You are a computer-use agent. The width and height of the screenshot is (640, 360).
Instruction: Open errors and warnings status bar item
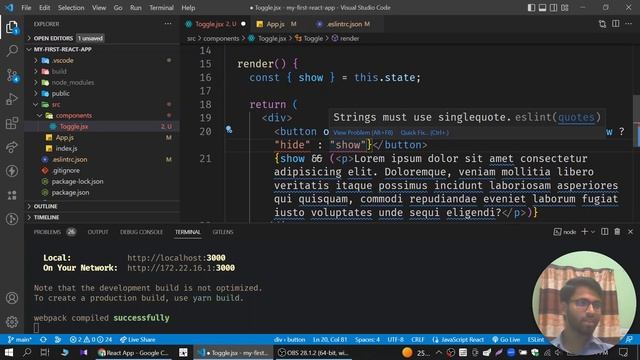[x=91, y=340]
